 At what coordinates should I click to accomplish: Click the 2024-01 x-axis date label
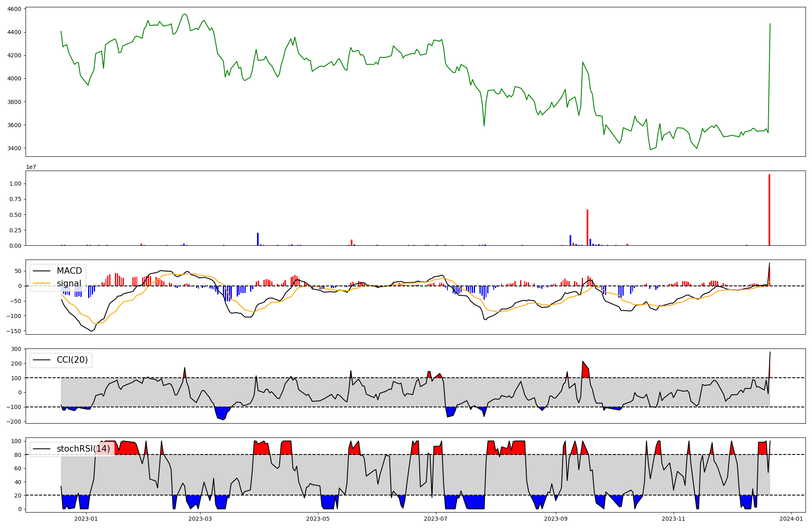coord(791,519)
